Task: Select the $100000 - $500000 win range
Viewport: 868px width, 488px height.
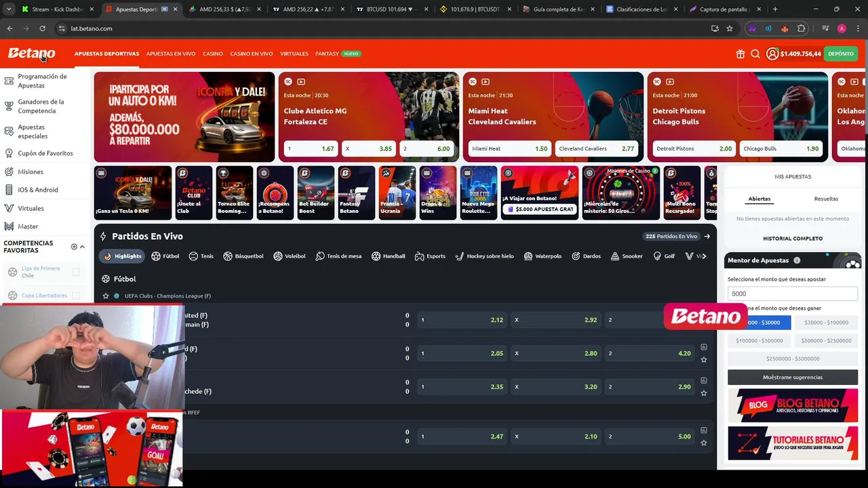Action: point(759,341)
